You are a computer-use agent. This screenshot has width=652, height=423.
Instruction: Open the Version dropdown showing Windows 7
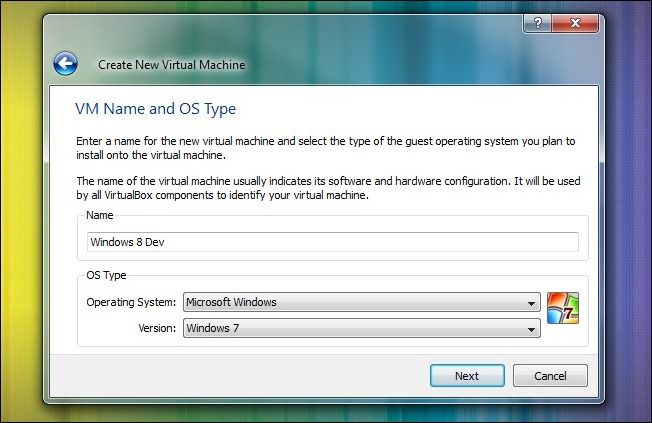[361, 328]
